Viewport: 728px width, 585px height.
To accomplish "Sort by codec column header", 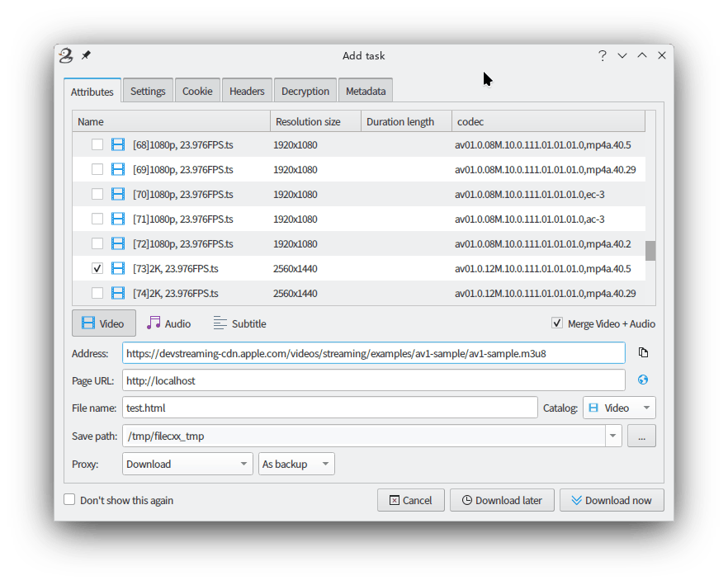I will [549, 121].
